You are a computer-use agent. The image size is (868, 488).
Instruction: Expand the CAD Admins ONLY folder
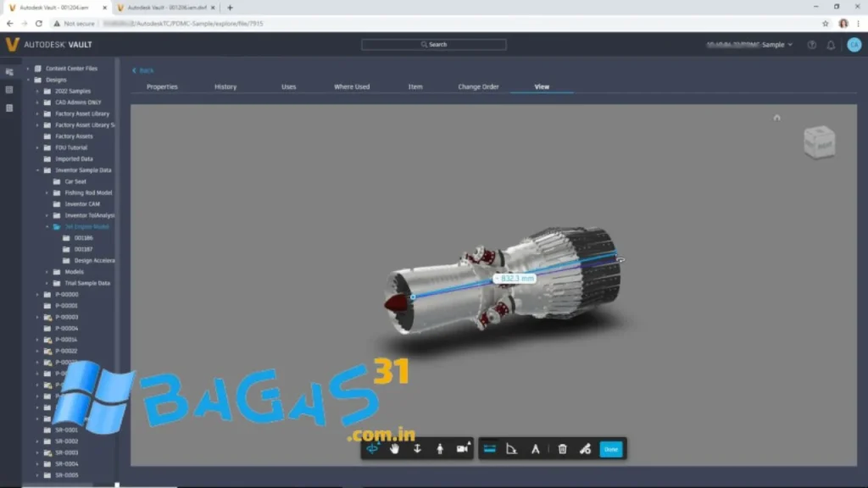pyautogui.click(x=37, y=103)
